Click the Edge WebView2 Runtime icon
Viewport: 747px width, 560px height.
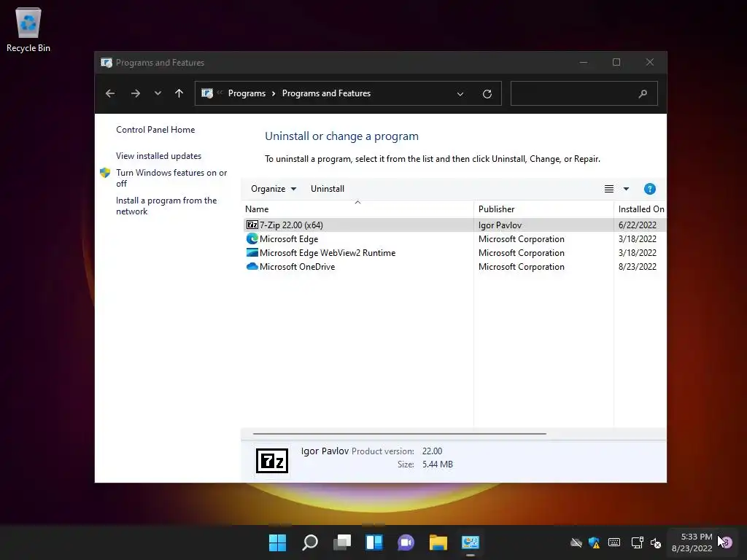[252, 252]
